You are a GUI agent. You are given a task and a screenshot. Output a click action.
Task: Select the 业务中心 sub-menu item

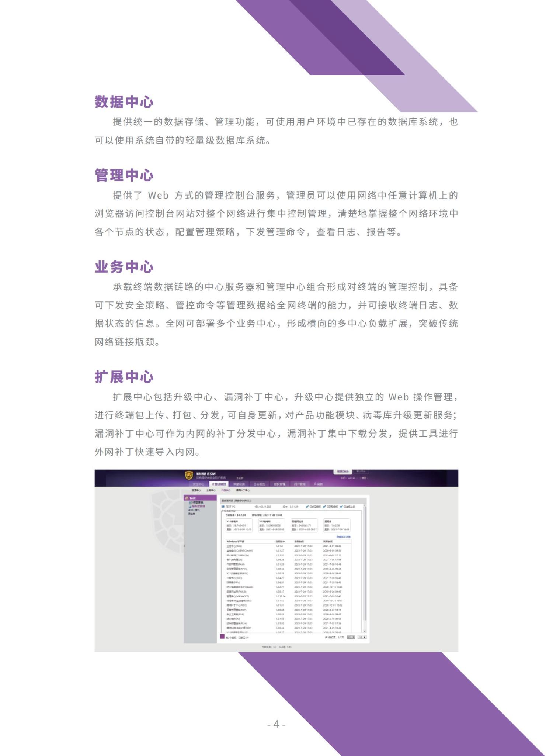(211, 490)
